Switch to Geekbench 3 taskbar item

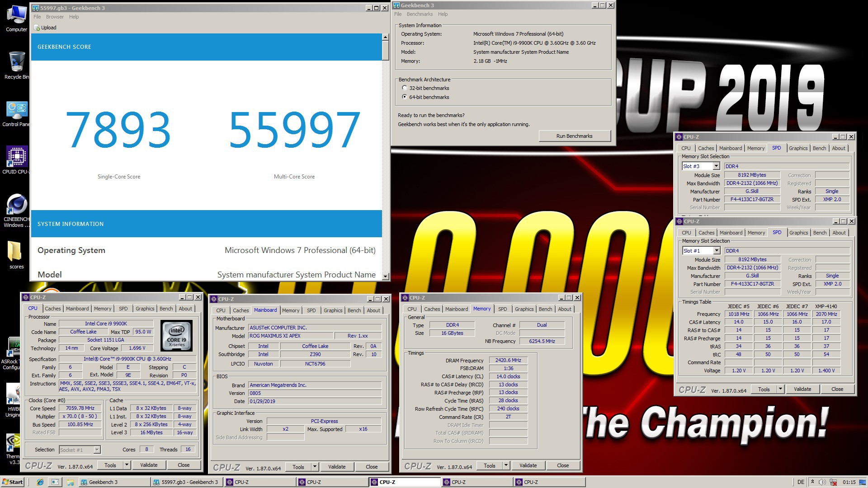(114, 482)
